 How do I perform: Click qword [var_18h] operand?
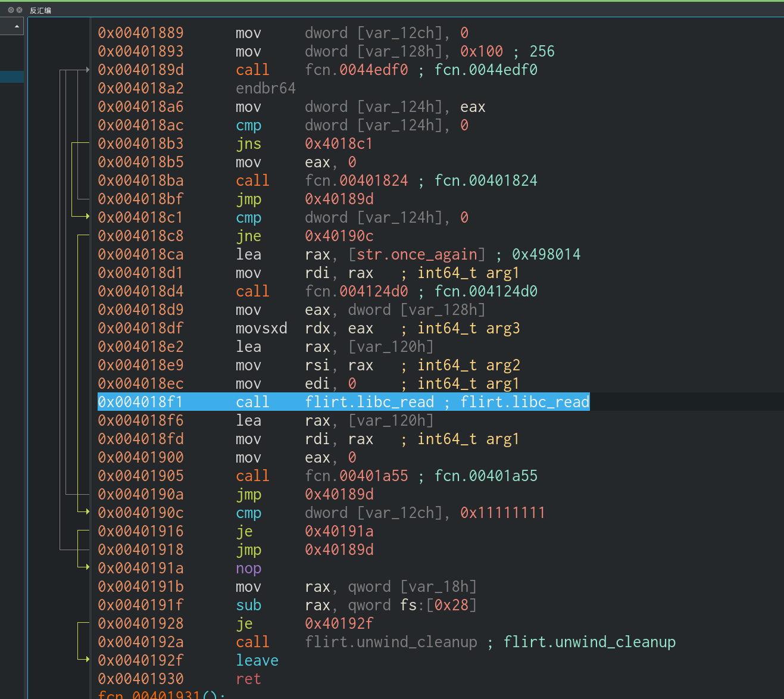(412, 586)
